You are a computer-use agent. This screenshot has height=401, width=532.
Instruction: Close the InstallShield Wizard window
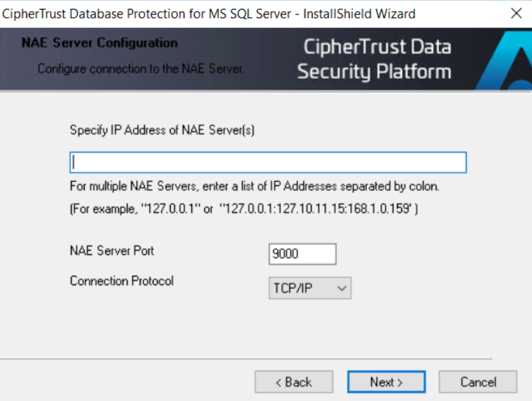click(516, 14)
